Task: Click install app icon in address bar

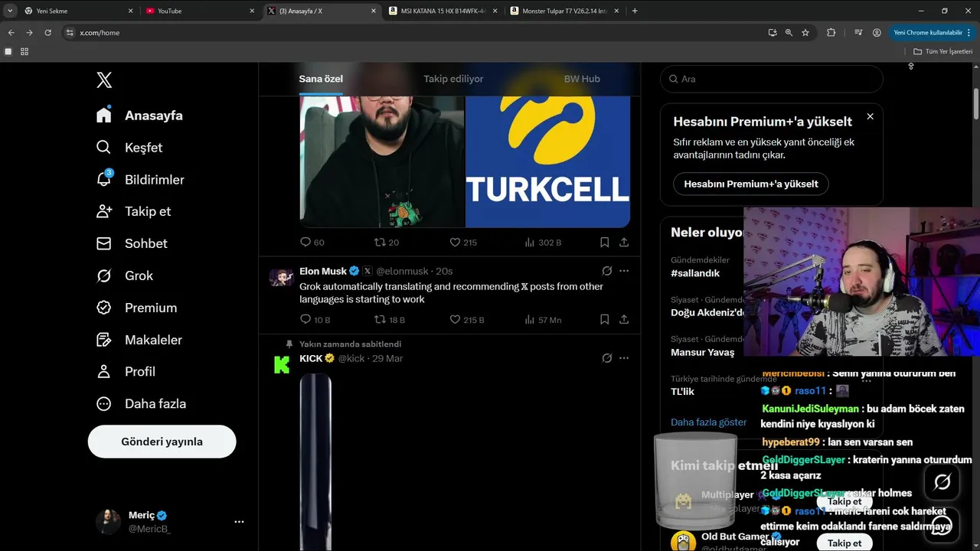Action: click(x=772, y=33)
